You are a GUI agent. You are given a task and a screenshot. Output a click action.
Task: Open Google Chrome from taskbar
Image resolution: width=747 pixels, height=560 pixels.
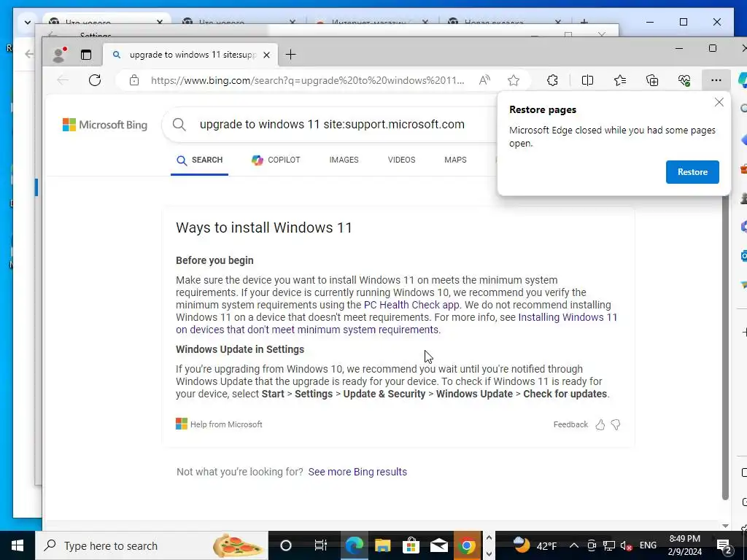pos(467,545)
